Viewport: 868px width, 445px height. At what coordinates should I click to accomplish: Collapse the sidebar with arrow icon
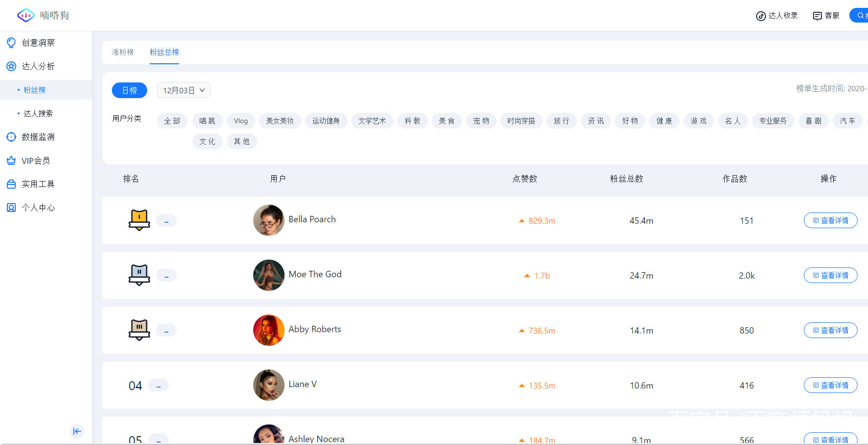click(77, 431)
